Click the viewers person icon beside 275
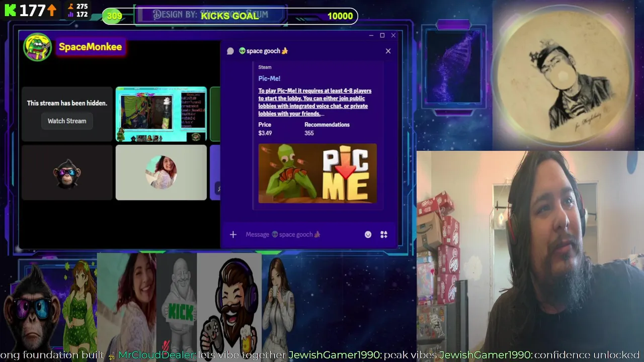644x362 pixels. pos(70,7)
